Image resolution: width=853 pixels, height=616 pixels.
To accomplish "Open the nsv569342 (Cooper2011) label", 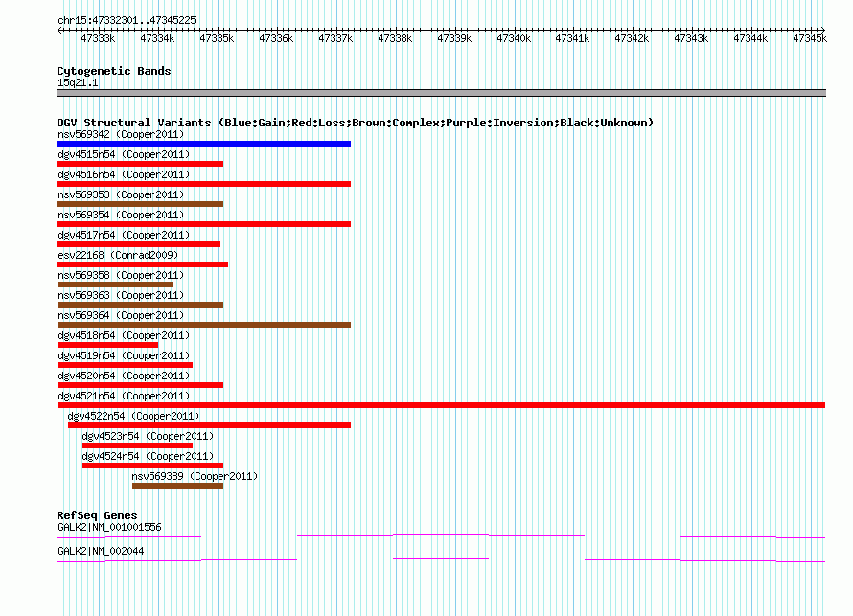I will point(121,134).
